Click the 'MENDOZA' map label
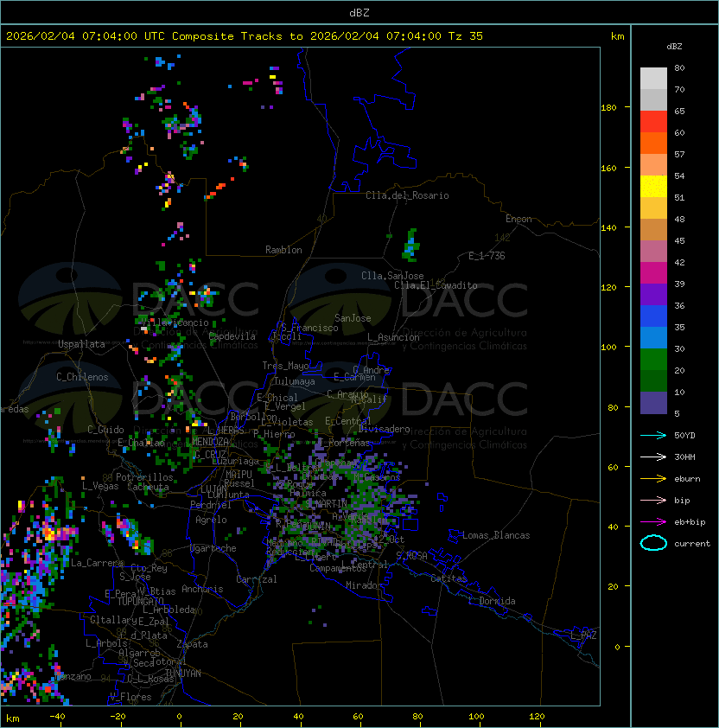 click(210, 442)
